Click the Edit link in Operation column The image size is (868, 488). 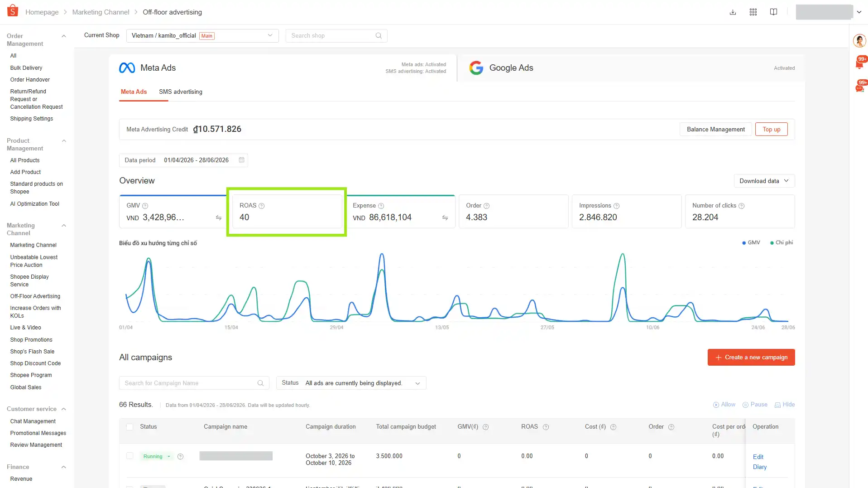click(x=758, y=457)
